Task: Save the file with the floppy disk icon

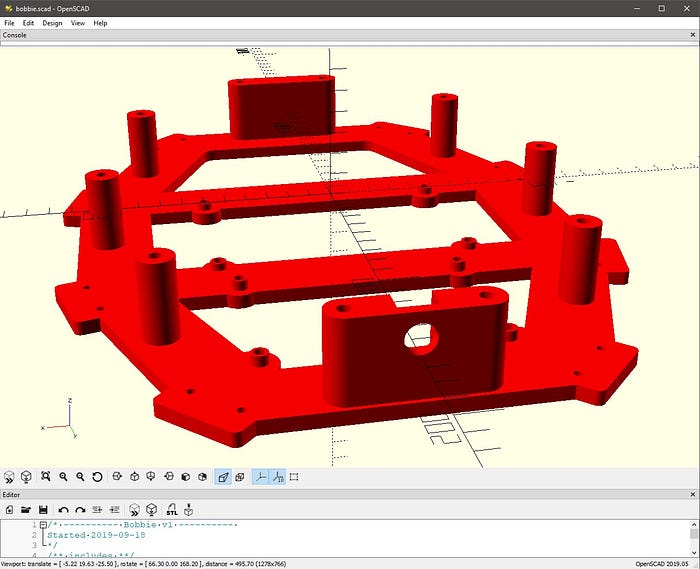Action: 43,510
